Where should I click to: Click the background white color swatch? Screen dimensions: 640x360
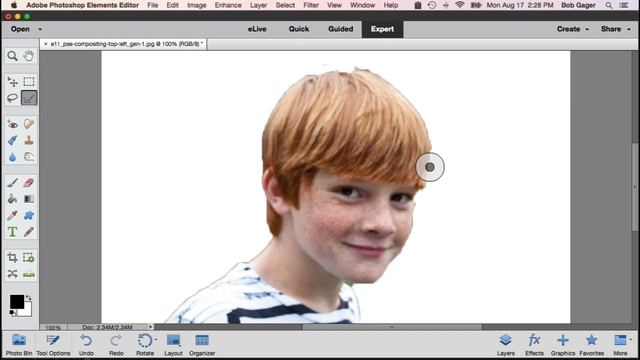click(x=27, y=311)
